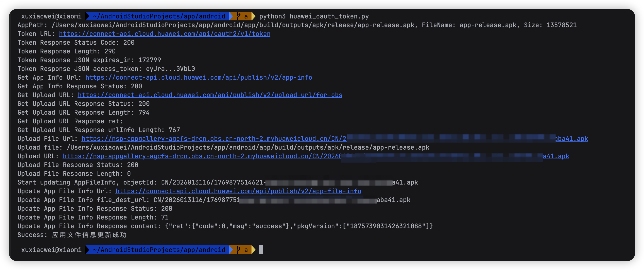Click the python3 huawei_oauth_token.py command text
The image size is (644, 270).
click(x=314, y=16)
